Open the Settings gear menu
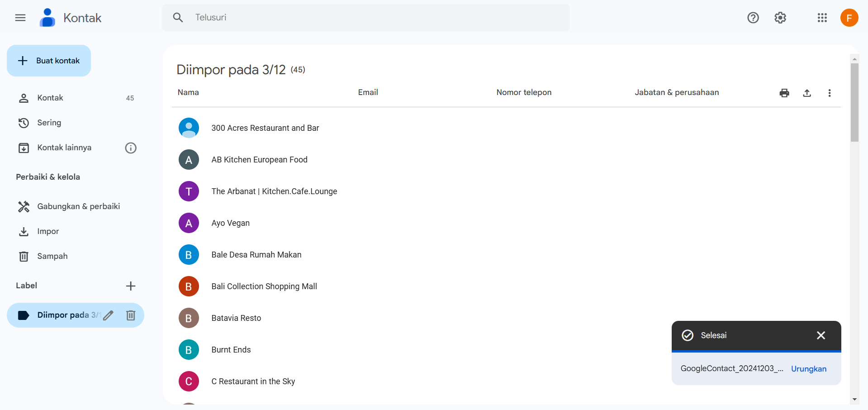Viewport: 868px width, 410px height. (780, 18)
